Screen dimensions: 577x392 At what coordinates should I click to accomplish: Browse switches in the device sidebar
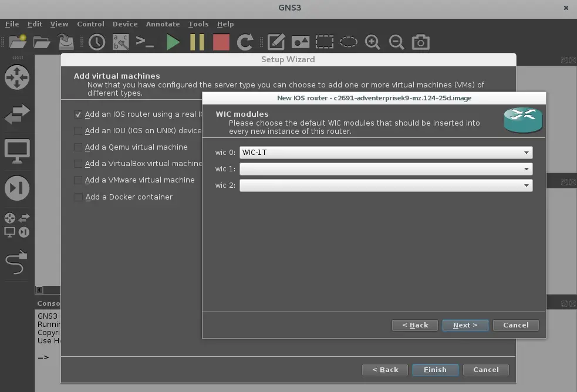17,114
